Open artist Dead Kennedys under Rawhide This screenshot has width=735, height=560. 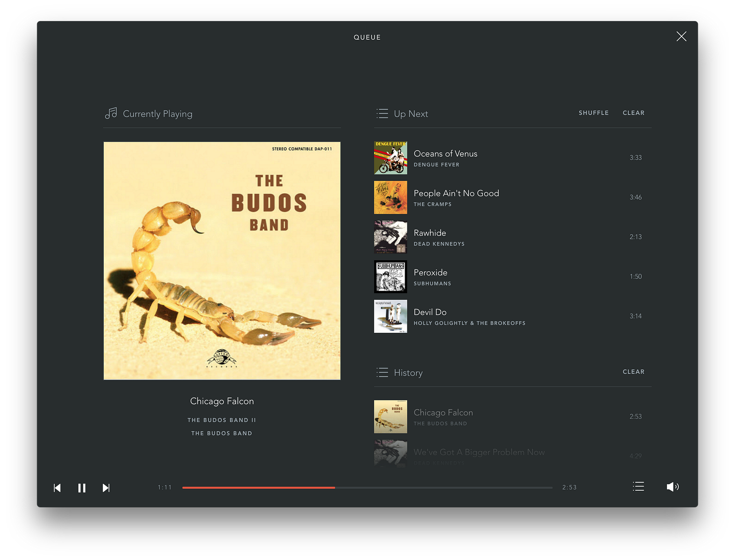click(439, 244)
